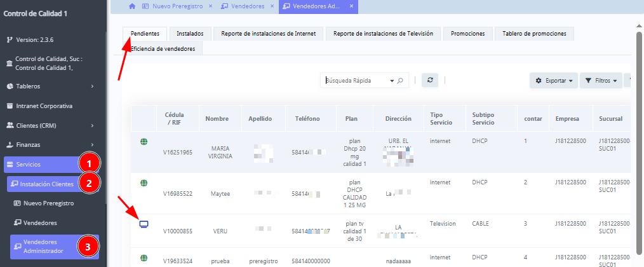
Task: Open the Filtros dropdown
Action: point(600,81)
